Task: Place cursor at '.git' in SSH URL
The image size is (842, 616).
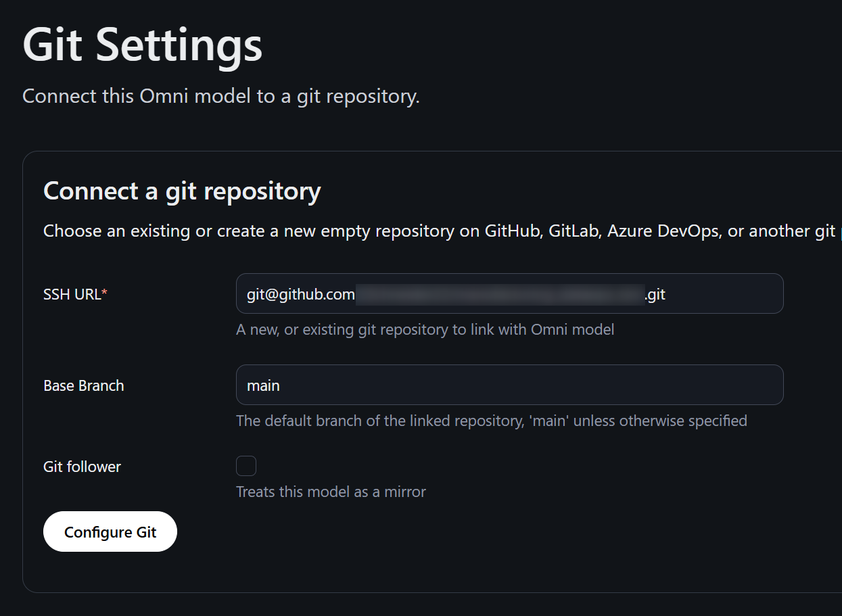Action: (655, 294)
